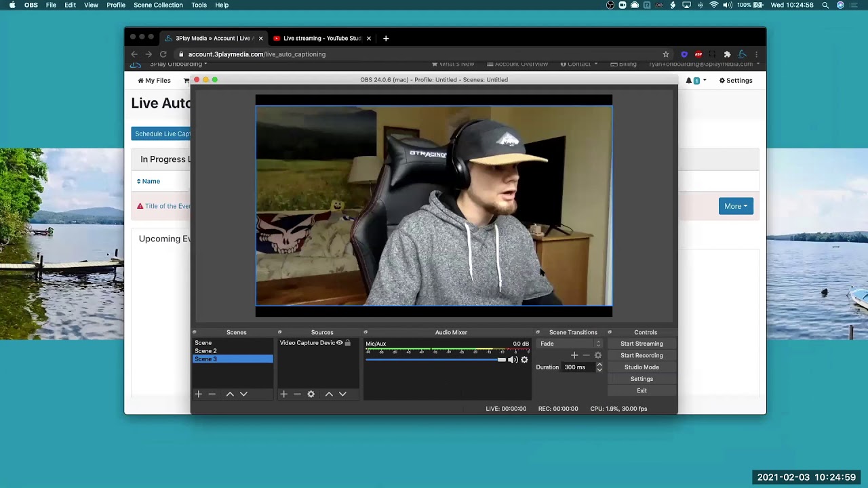Image resolution: width=868 pixels, height=488 pixels.
Task: Hide the Video Capture Device source
Action: tap(340, 343)
